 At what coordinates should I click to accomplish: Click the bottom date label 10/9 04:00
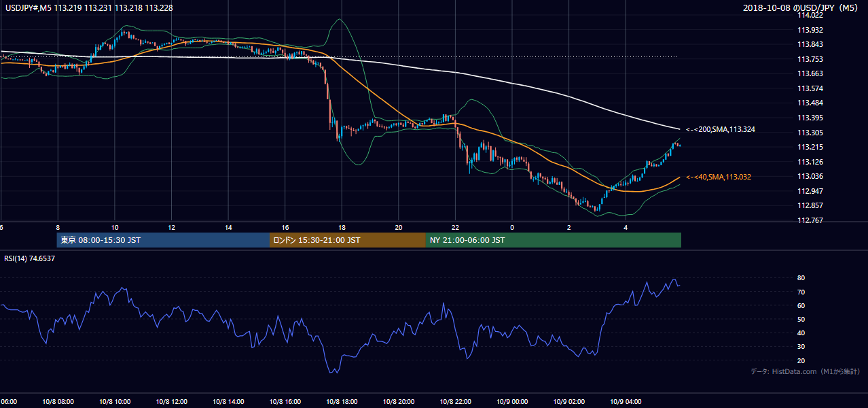pos(626,401)
